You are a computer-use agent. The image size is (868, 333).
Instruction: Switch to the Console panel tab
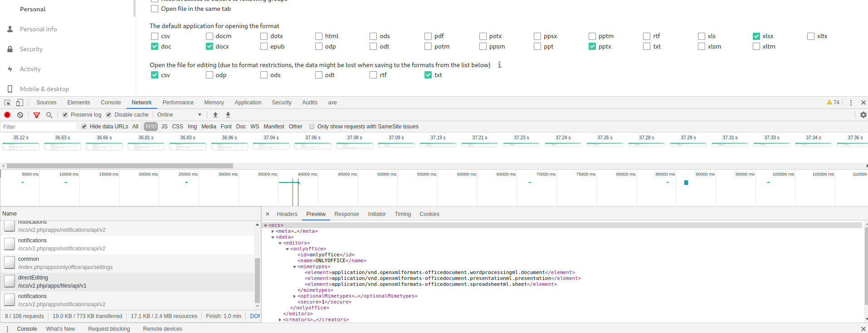(111, 103)
